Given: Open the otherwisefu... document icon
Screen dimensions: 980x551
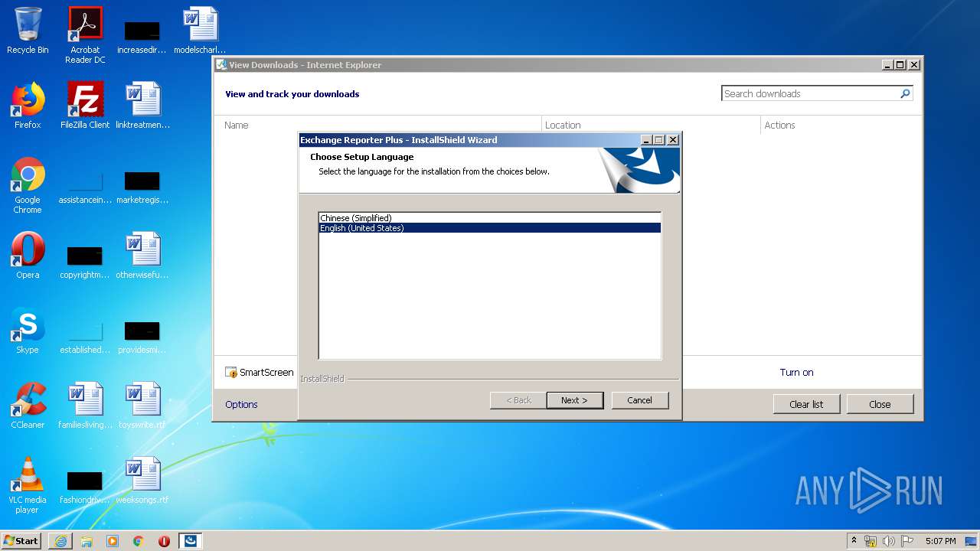Looking at the screenshot, I should tap(142, 256).
